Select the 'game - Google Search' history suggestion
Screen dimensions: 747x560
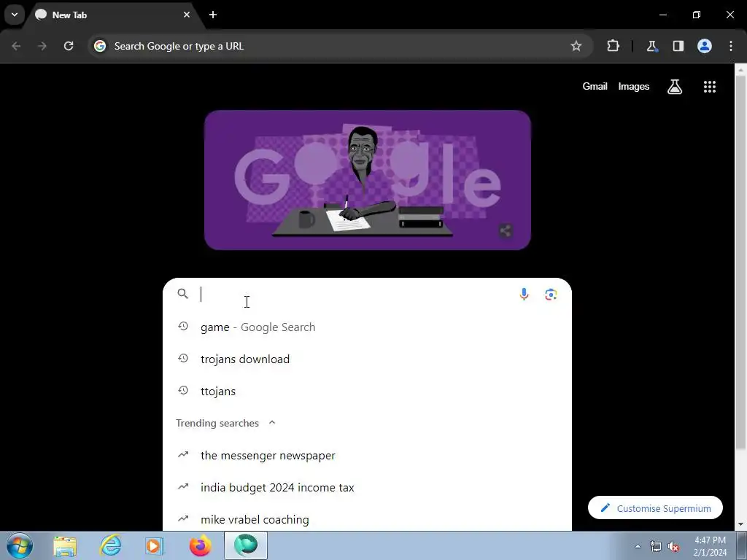367,327
